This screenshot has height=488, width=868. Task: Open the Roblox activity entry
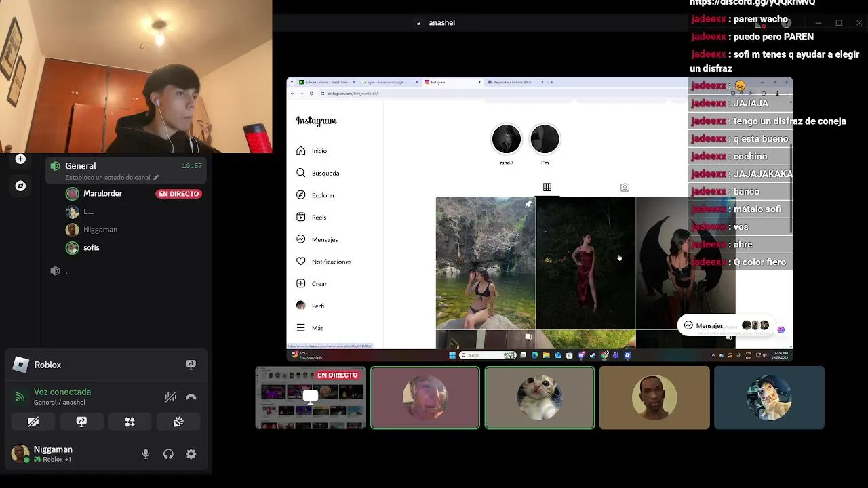coord(47,365)
